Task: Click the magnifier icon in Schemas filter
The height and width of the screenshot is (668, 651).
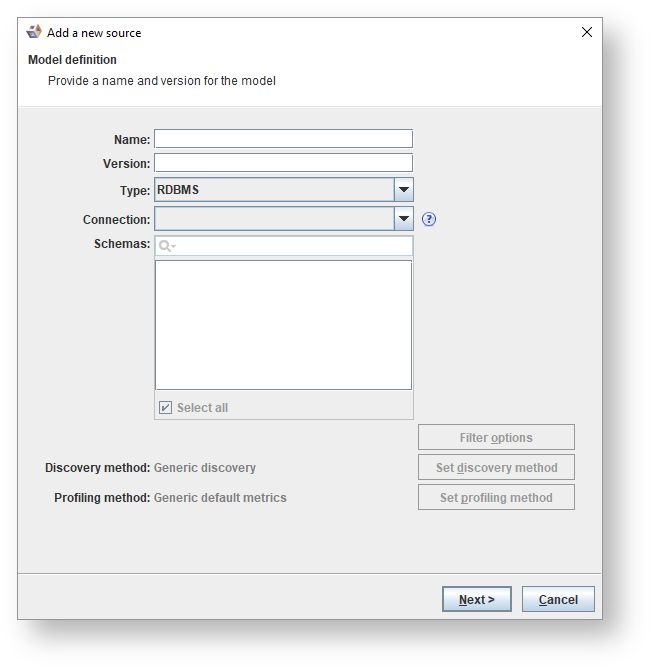Action: tap(166, 246)
